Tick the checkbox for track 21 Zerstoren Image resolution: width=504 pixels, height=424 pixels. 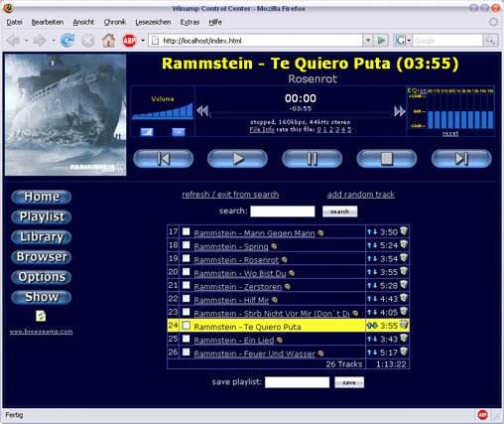tap(187, 285)
